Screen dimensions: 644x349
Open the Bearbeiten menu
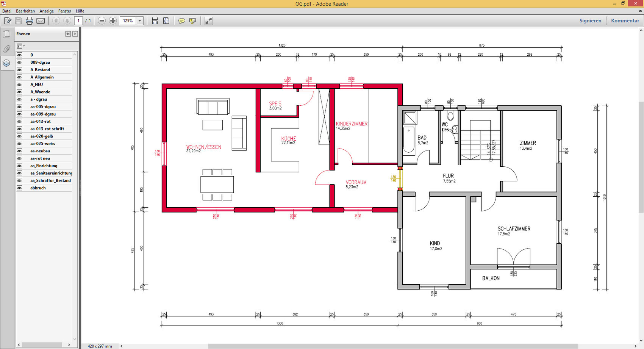point(25,11)
